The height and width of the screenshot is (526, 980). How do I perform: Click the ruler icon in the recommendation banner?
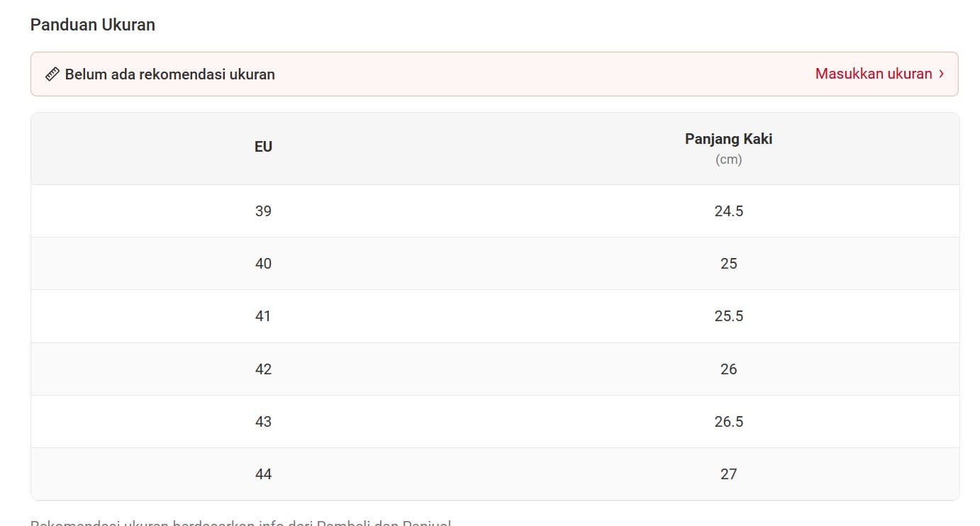(52, 74)
